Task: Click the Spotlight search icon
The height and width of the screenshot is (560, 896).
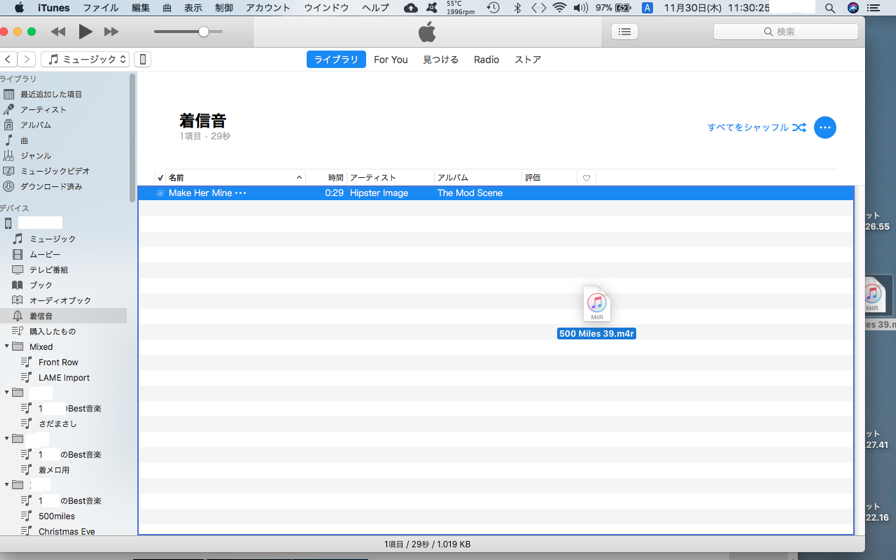Action: coord(830,8)
